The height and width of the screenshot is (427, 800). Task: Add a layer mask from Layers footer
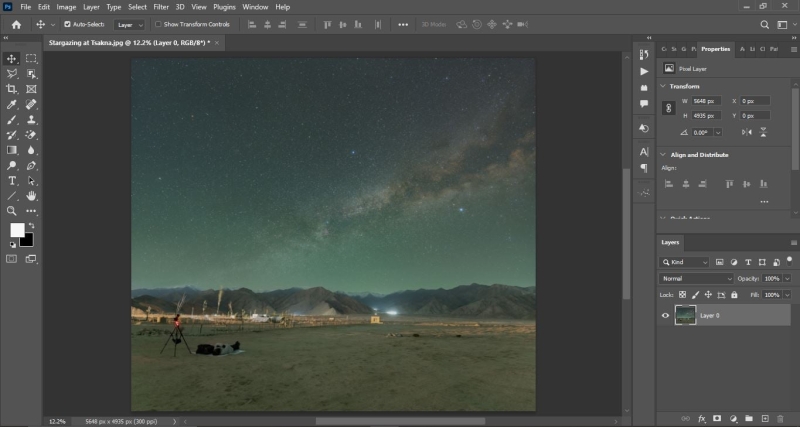coord(717,419)
